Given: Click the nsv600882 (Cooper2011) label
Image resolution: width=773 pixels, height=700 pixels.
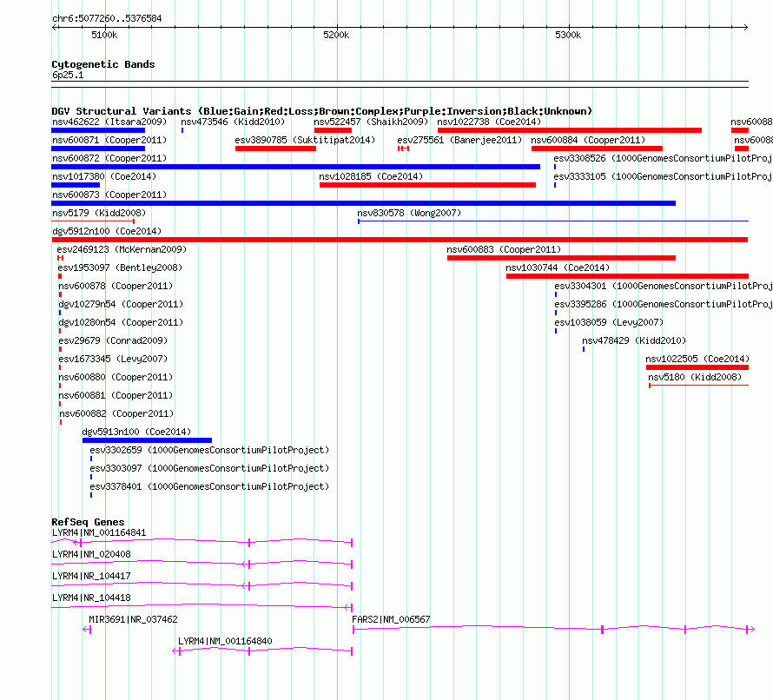Looking at the screenshot, I should pos(116,413).
